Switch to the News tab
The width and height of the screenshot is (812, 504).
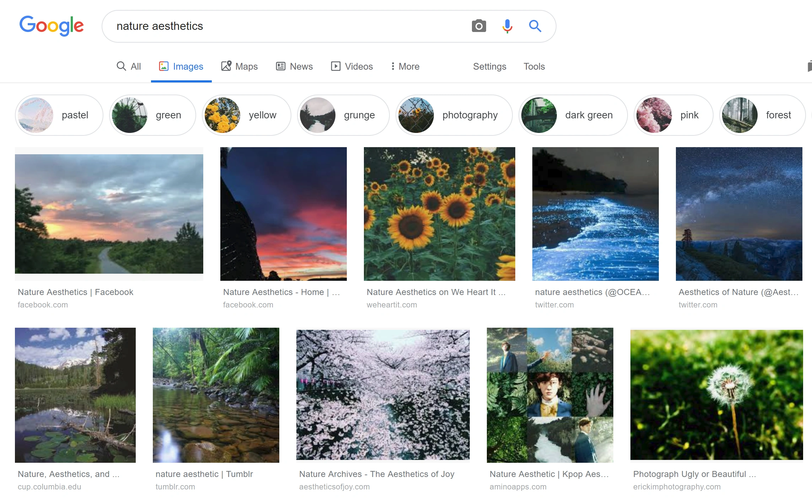tap(294, 66)
